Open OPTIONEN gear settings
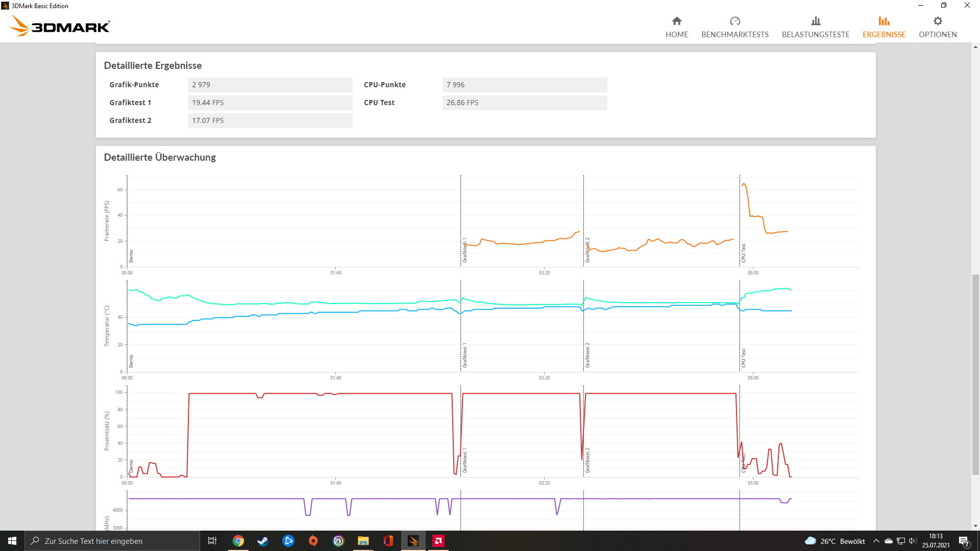Screen dimensions: 980x551 coord(937,21)
